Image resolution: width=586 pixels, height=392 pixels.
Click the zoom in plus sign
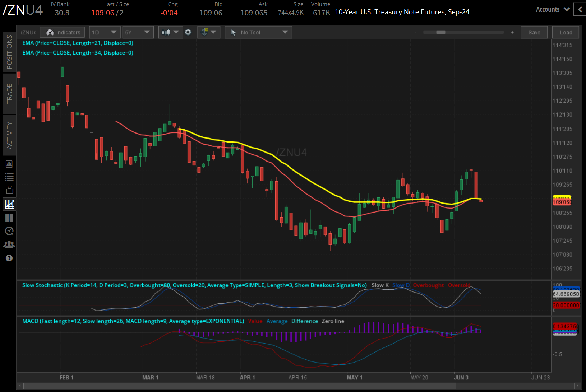pyautogui.click(x=512, y=32)
